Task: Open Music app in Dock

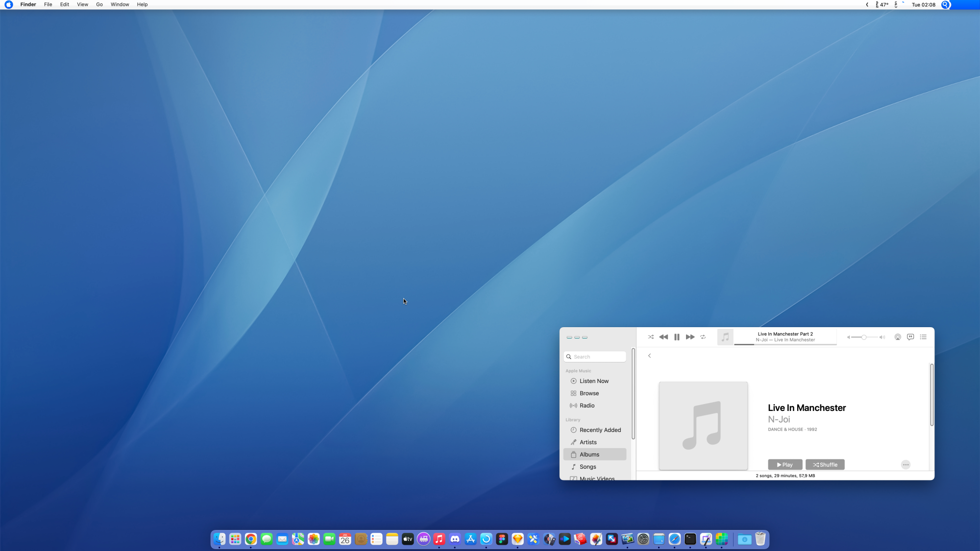Action: (439, 539)
